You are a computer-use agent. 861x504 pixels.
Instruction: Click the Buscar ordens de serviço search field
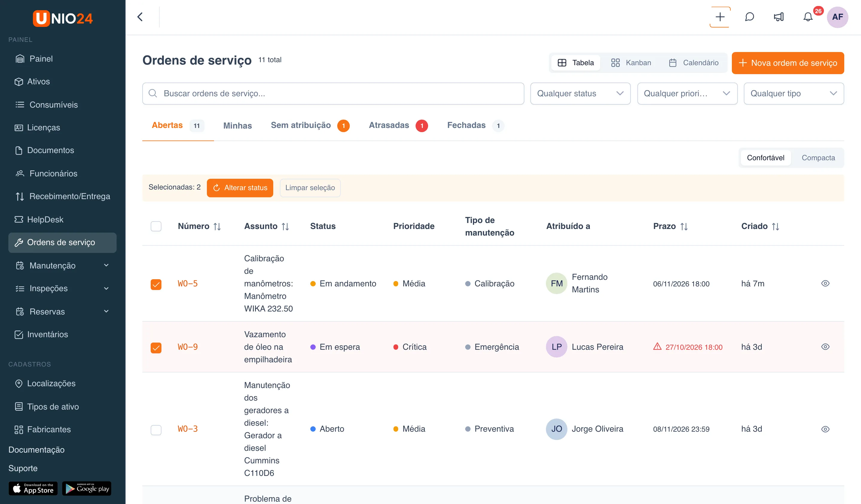click(333, 93)
